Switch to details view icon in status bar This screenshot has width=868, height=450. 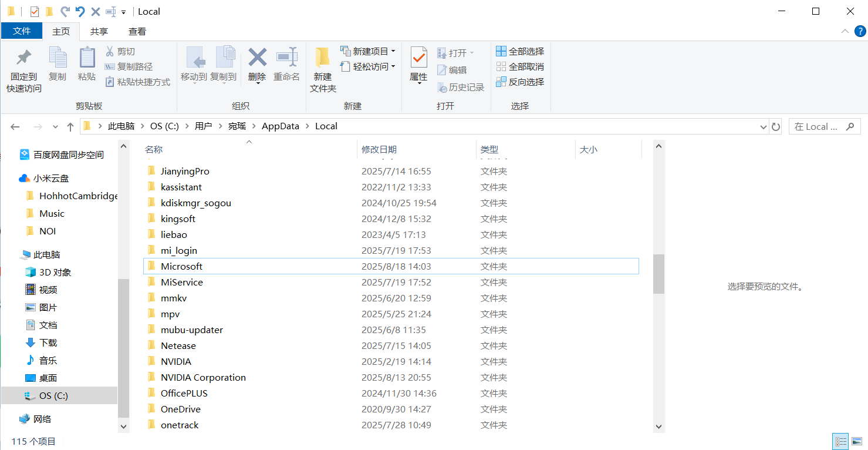(x=840, y=441)
